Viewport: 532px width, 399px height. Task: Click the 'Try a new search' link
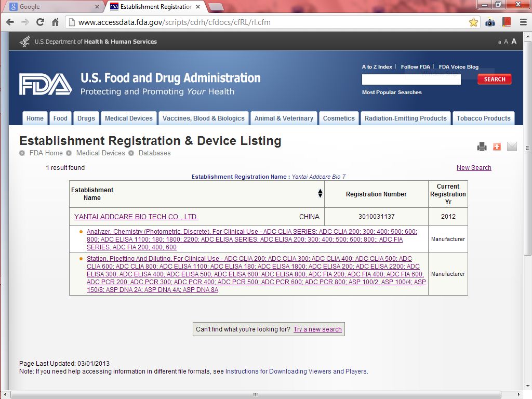coord(317,329)
